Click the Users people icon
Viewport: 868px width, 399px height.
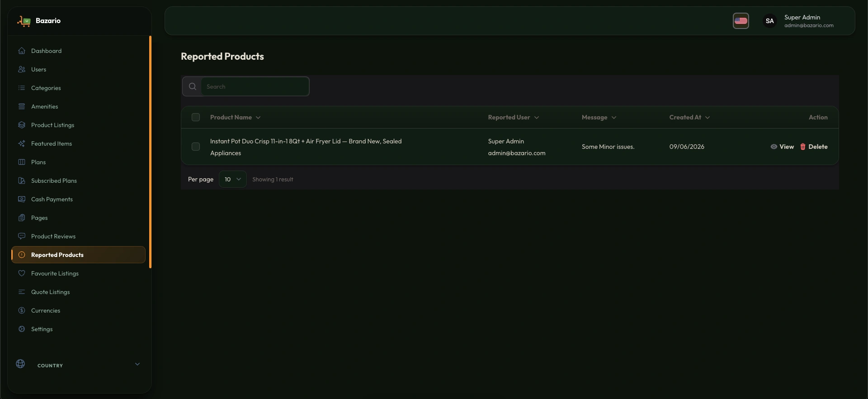point(22,69)
